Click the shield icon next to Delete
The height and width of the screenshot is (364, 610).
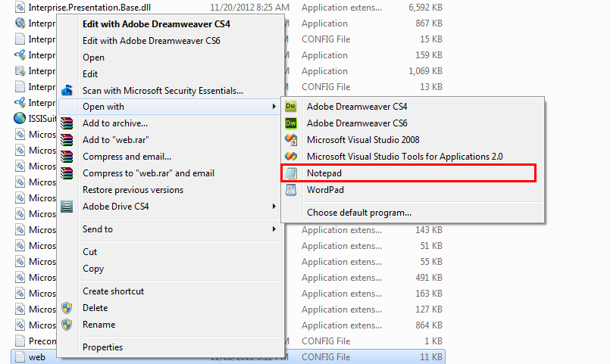67,308
